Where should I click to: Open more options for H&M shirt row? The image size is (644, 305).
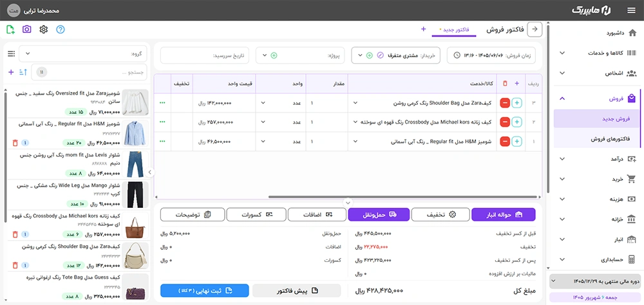(x=162, y=141)
